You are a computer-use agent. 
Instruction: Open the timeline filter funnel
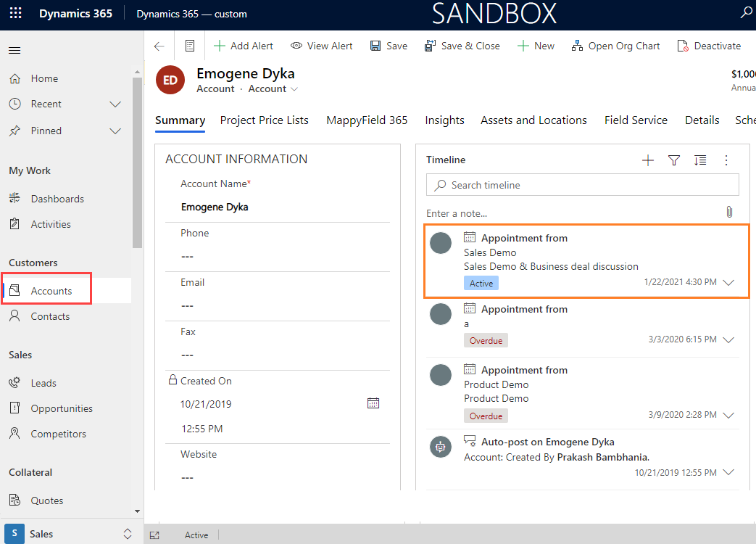point(674,160)
